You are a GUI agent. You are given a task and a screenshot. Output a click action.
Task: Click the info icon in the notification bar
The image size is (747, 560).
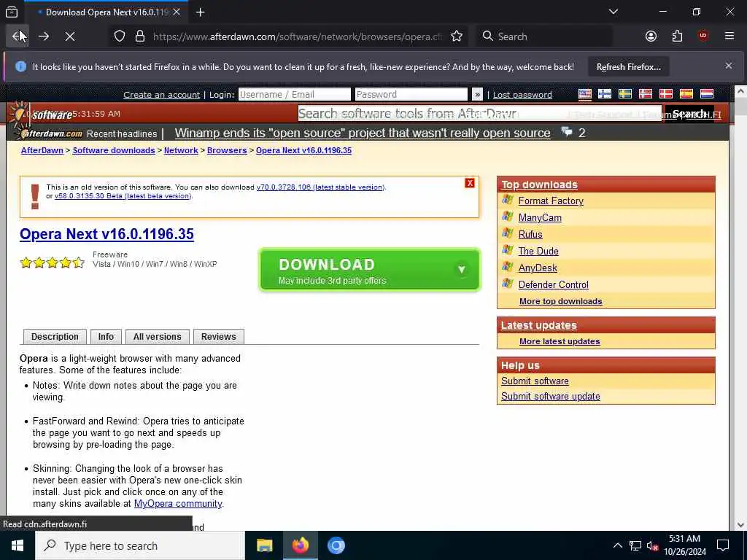[x=20, y=66]
